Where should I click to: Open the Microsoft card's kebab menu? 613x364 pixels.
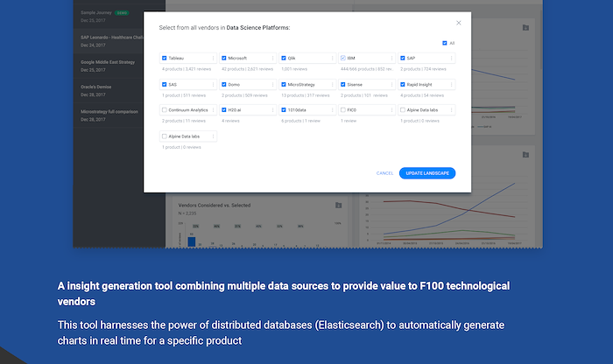point(273,59)
